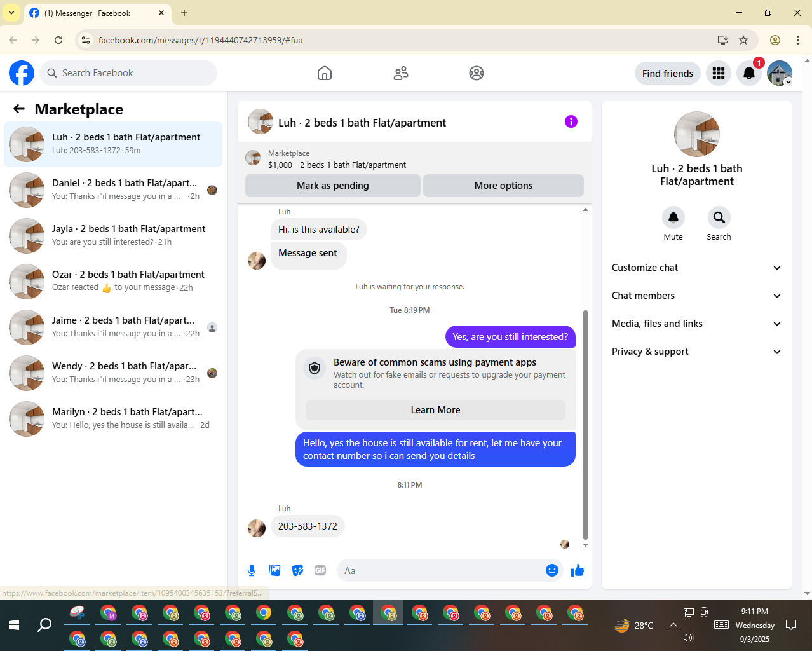Open volume control in system tray
812x651 pixels.
click(688, 638)
